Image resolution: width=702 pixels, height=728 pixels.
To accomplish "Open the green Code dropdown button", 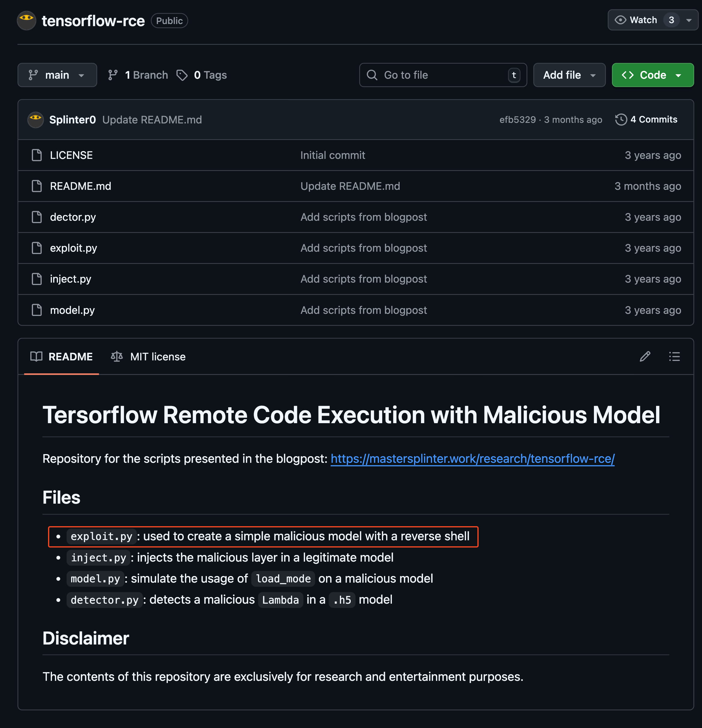I will (652, 75).
